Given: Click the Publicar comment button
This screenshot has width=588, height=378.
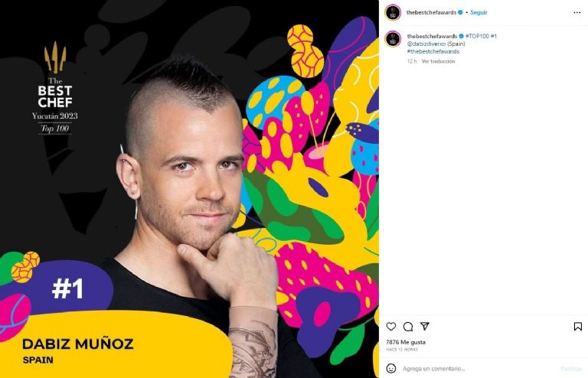Looking at the screenshot, I should 571,369.
